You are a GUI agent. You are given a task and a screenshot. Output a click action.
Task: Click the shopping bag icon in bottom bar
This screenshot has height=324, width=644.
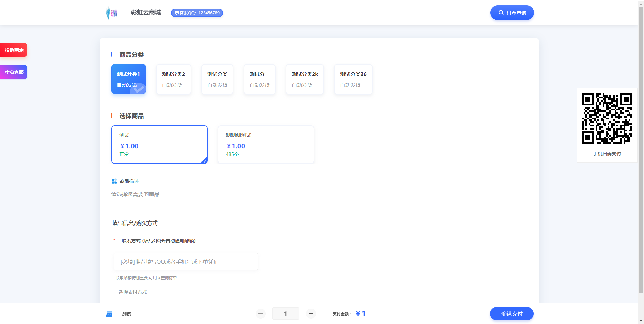pyautogui.click(x=109, y=314)
